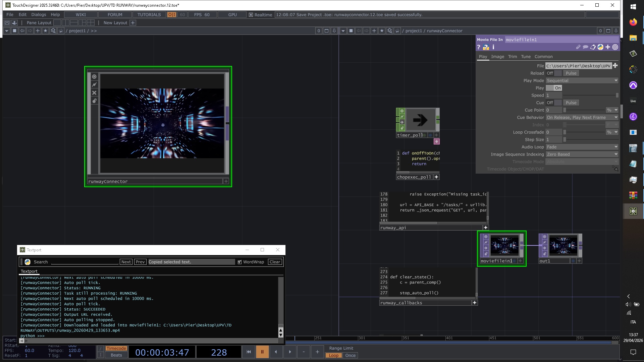This screenshot has width=644, height=362.
Task: Click bookmark star in left pane bar
Action: (x=45, y=31)
